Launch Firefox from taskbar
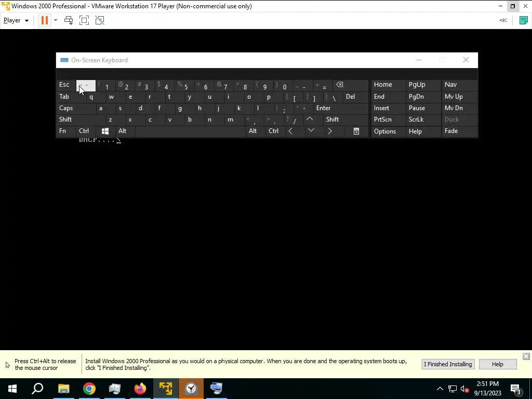Screen dimensions: 532x399 (140, 389)
